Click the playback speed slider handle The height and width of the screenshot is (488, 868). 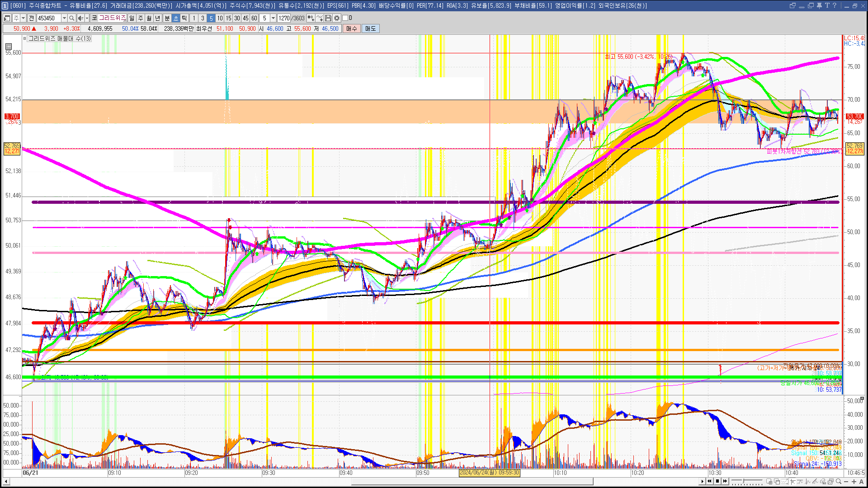pos(744,481)
